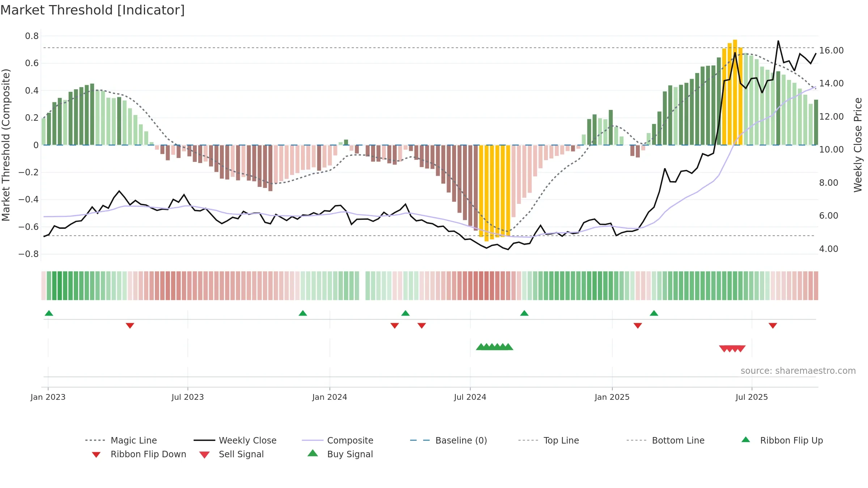Image resolution: width=868 pixels, height=488 pixels.
Task: Click the last sell signal triangle in the cluster
Action: (741, 349)
